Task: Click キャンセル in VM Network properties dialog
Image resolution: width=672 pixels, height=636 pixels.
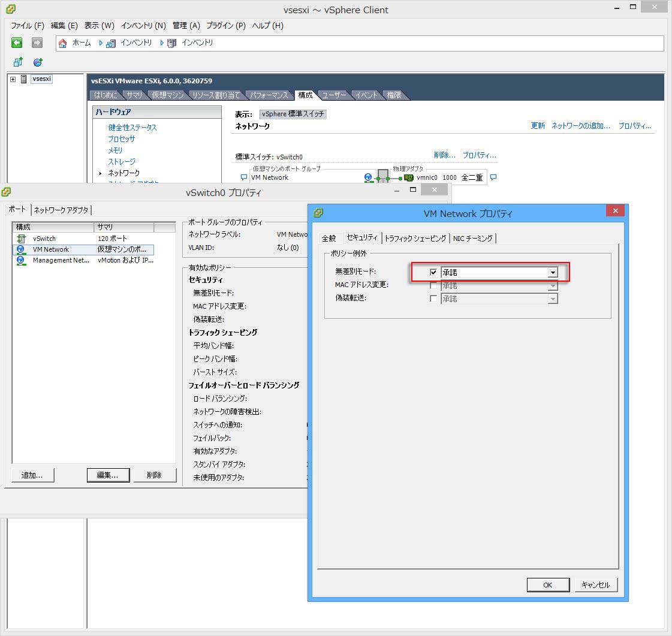Action: (595, 585)
